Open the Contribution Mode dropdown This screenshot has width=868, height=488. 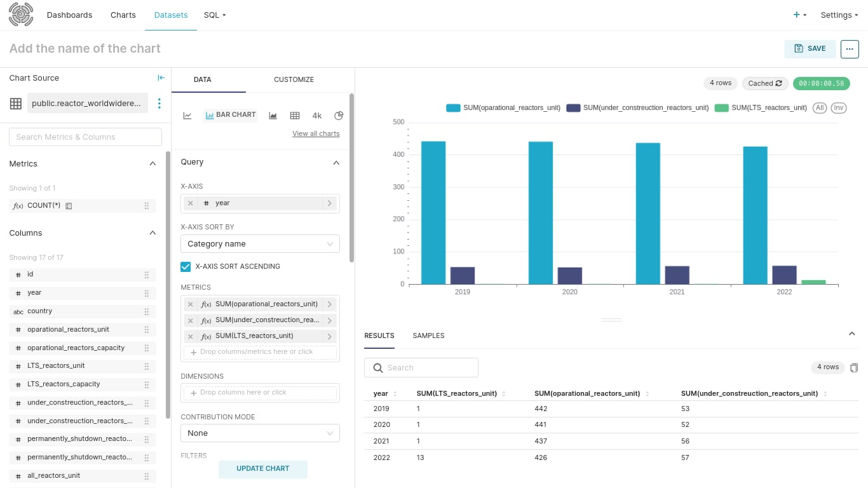point(260,433)
